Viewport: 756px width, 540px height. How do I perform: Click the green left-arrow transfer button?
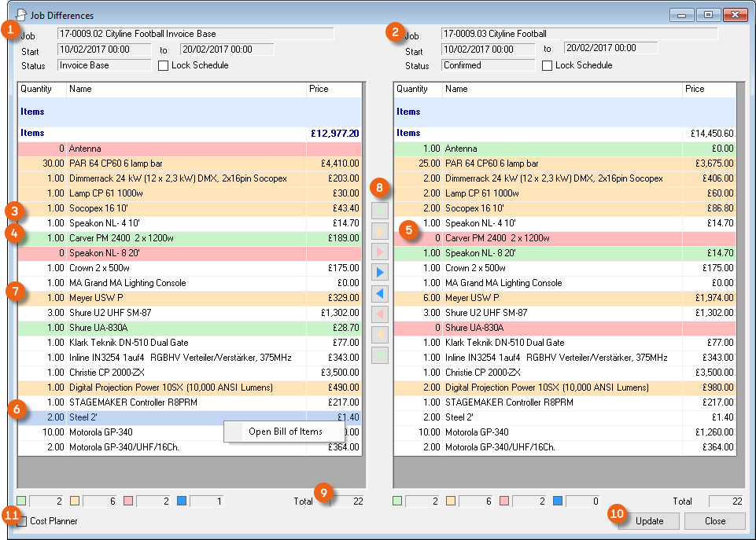[379, 355]
